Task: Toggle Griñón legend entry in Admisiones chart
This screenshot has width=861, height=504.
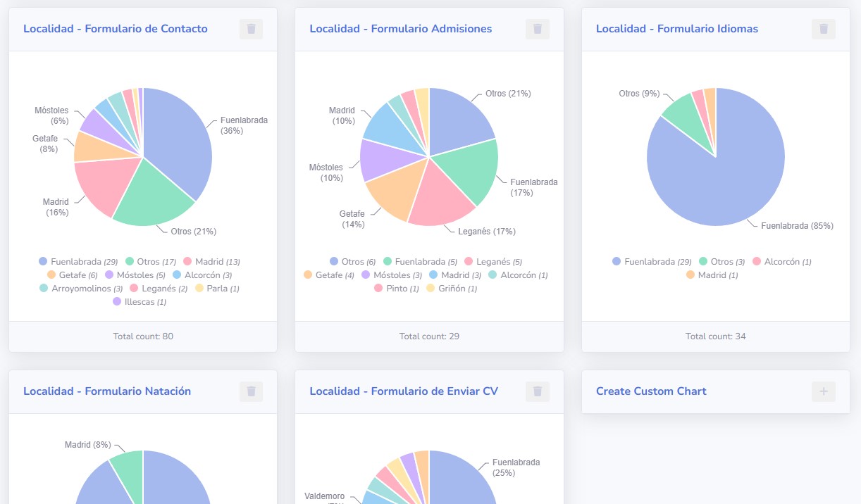Action: [x=457, y=289]
